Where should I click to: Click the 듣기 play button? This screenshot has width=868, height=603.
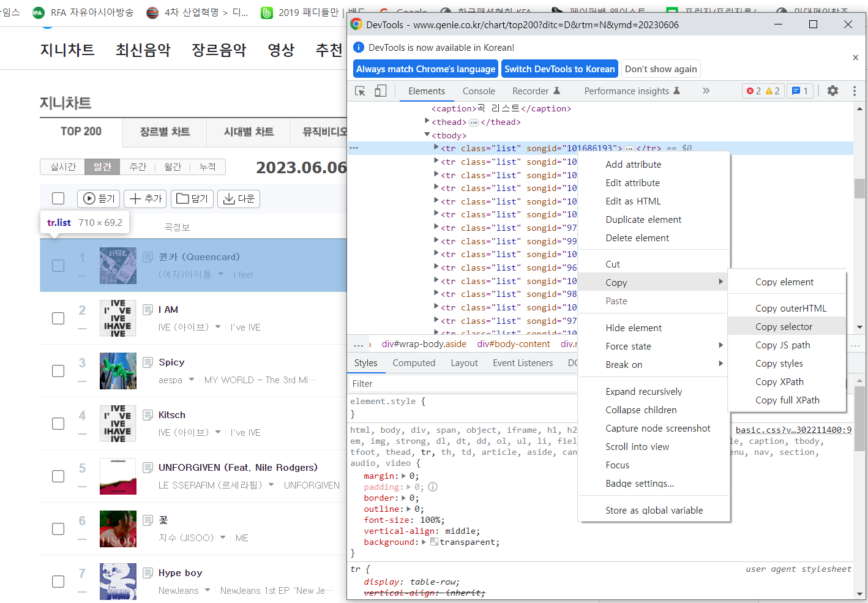coord(99,198)
